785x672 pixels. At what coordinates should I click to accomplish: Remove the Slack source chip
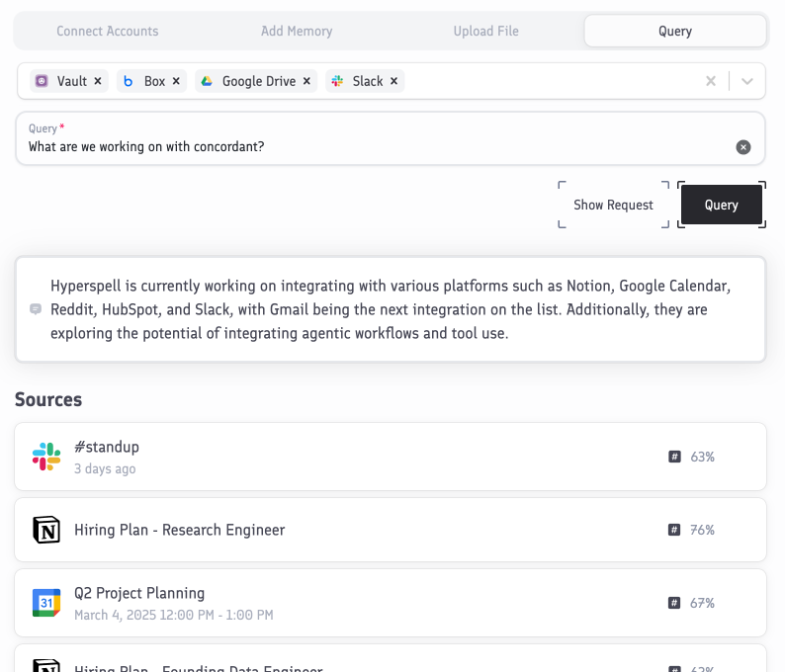point(394,81)
